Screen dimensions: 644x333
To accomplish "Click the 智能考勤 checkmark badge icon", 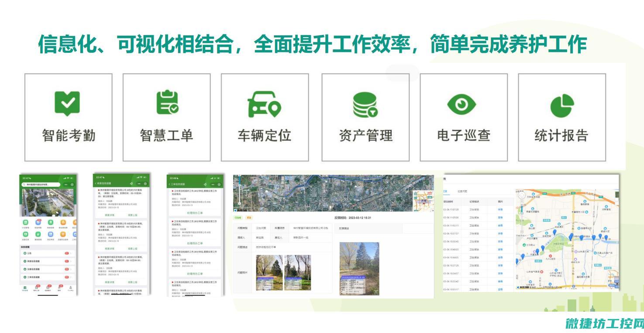I will (67, 103).
